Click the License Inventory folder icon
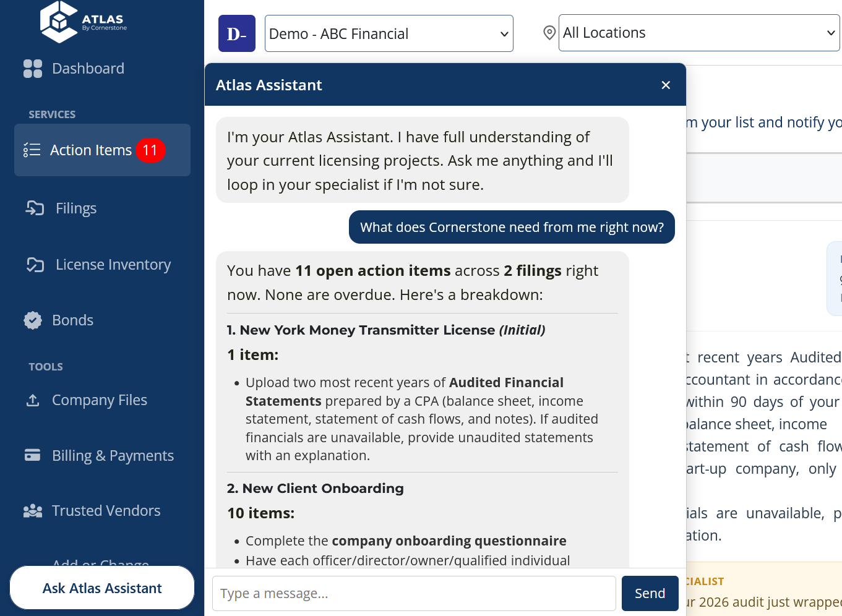Viewport: 842px width, 616px height. point(35,265)
